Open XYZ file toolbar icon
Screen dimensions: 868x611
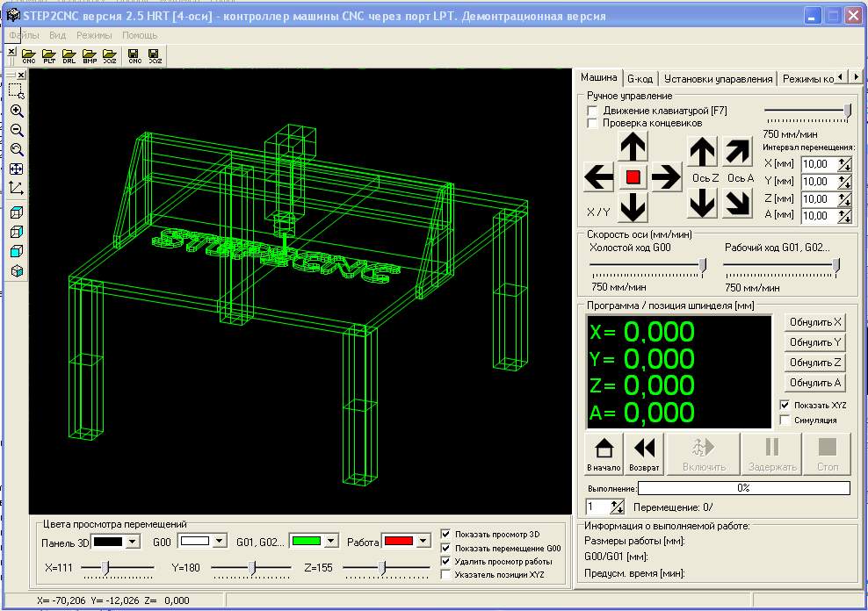[x=110, y=56]
